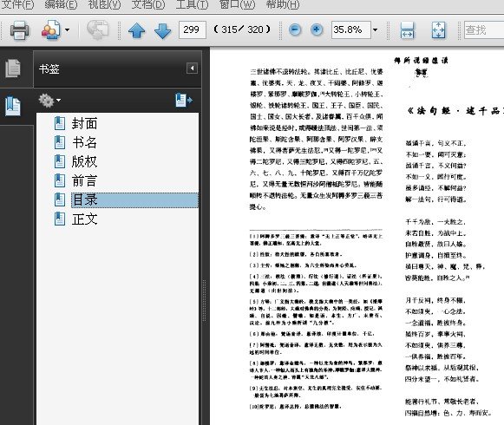Click the fit-width scrolling mode icon
The image size is (504, 425).
coord(407,30)
